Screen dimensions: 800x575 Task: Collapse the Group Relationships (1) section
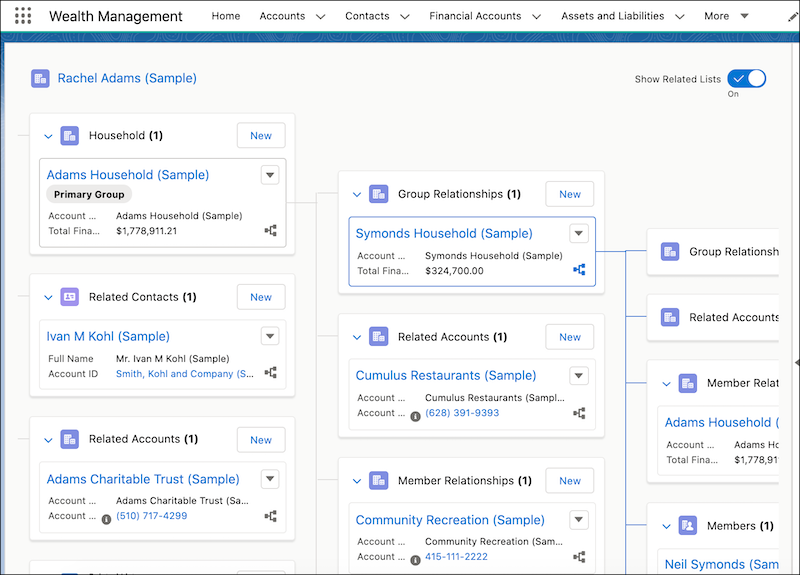tap(357, 194)
